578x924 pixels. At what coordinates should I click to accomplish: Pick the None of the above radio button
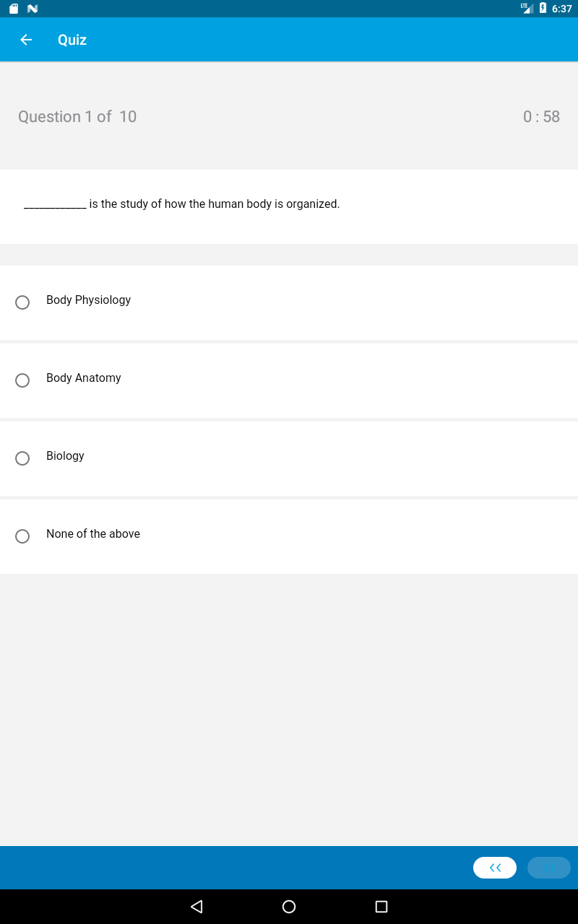coord(22,536)
